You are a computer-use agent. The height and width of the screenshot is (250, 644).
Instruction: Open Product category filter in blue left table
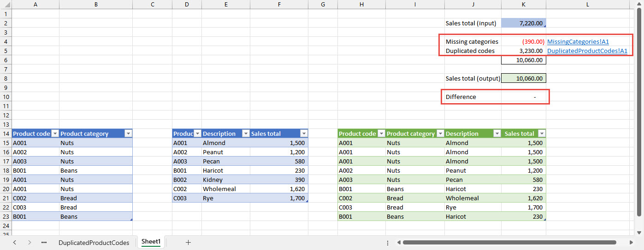tap(128, 134)
